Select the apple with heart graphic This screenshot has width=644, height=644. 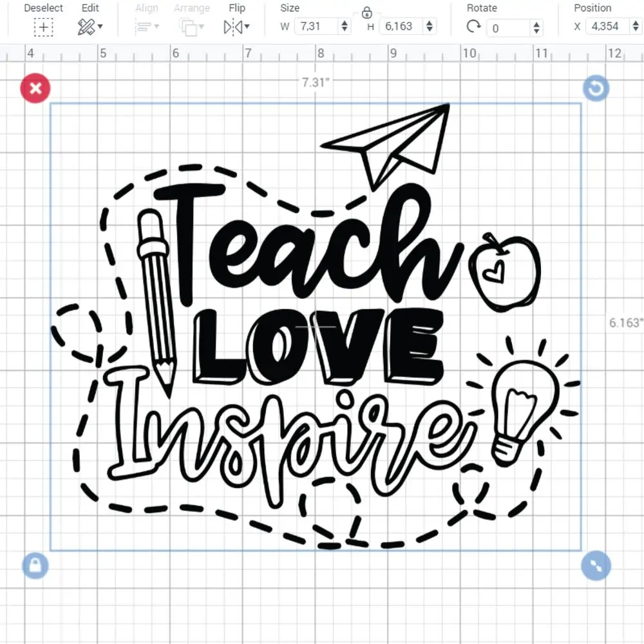(x=504, y=272)
